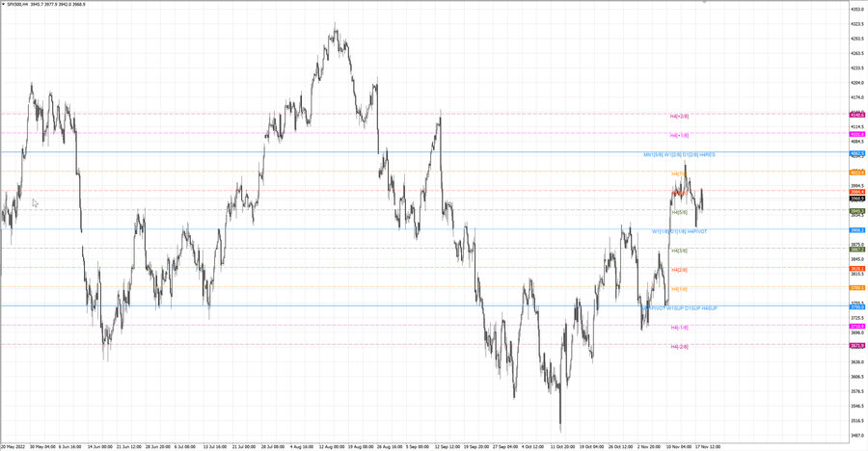Click the 14 Jun 00:00 time label
This screenshot has height=451, width=868.
point(100,446)
